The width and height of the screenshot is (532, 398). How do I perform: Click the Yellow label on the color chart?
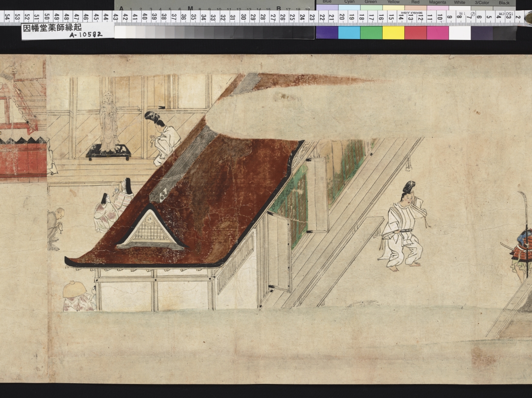click(x=393, y=2)
